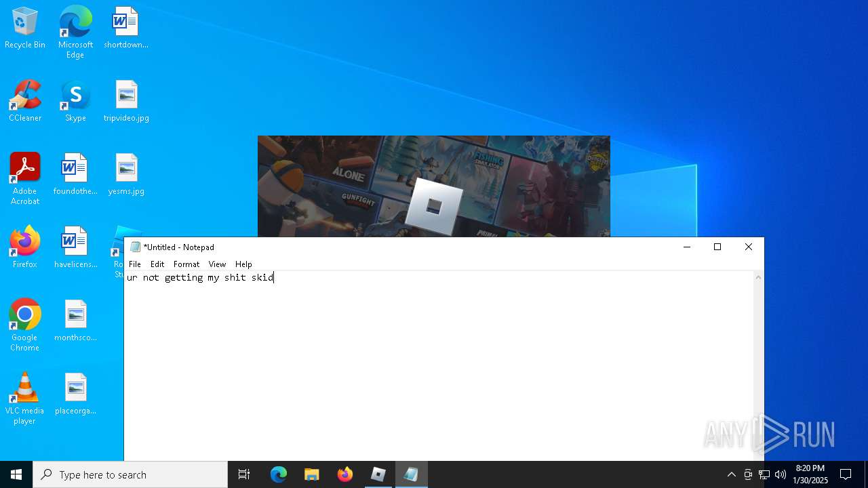Image resolution: width=868 pixels, height=488 pixels.
Task: Open VLC media player shortcut
Action: tap(25, 399)
